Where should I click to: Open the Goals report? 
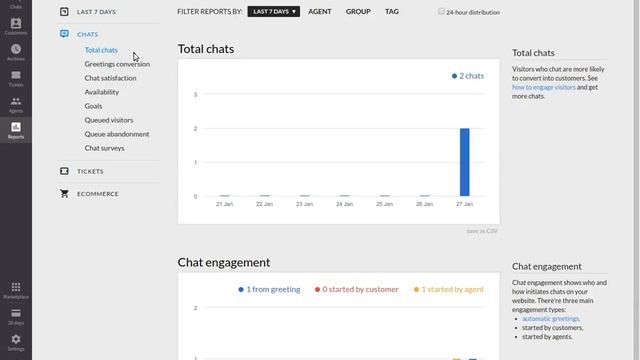click(93, 106)
